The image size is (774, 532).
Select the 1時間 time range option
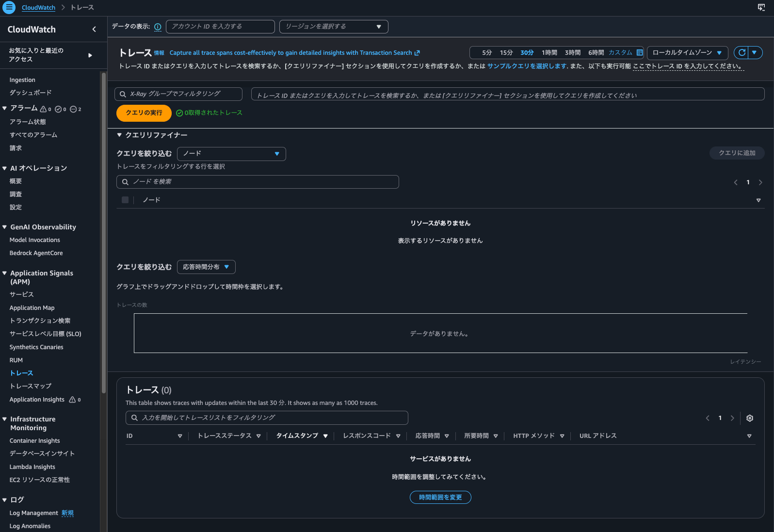coord(549,52)
